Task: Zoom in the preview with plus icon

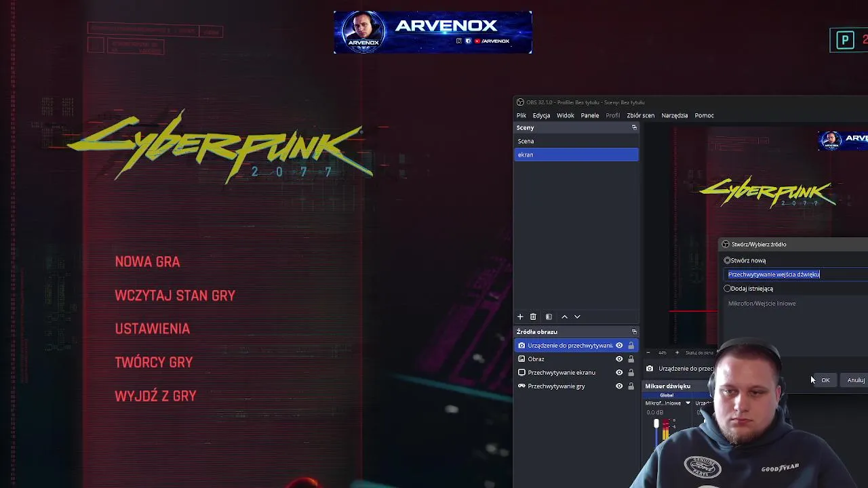Action: click(x=675, y=352)
